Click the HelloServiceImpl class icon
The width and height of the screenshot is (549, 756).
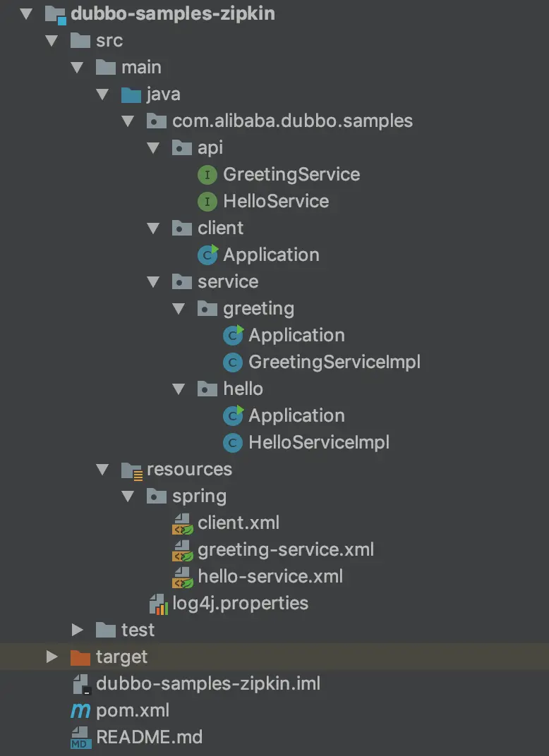(x=231, y=442)
